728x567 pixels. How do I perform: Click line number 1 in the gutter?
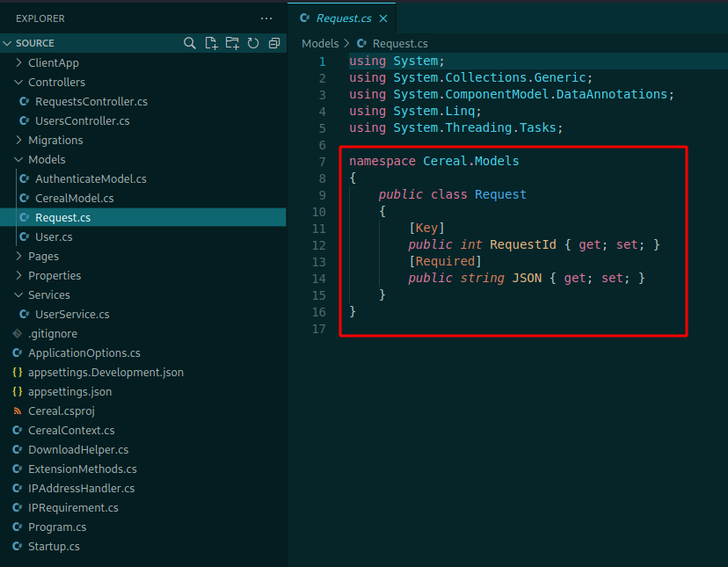click(322, 62)
